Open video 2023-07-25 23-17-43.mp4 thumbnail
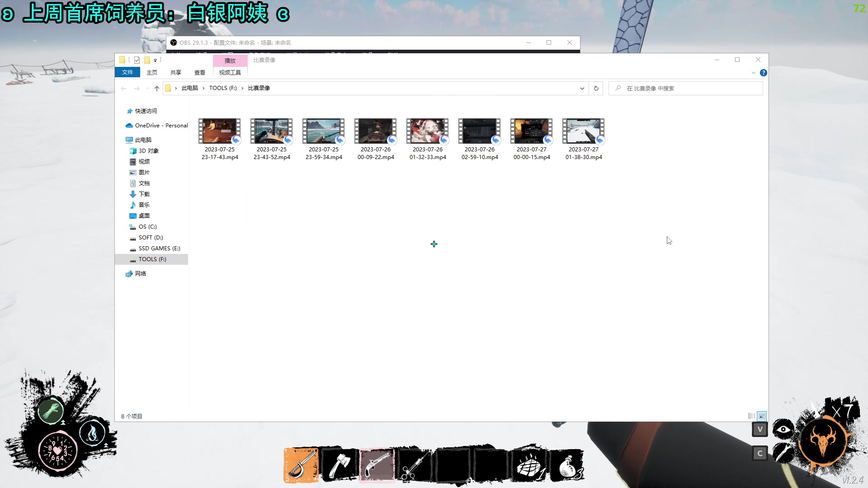Viewport: 868px width, 488px height. [220, 131]
